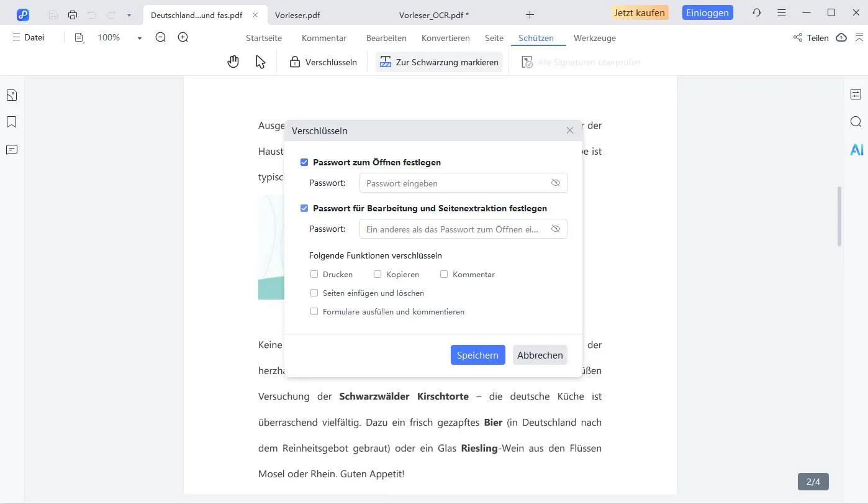Switch to the Seite tab
868x504 pixels.
(x=494, y=38)
